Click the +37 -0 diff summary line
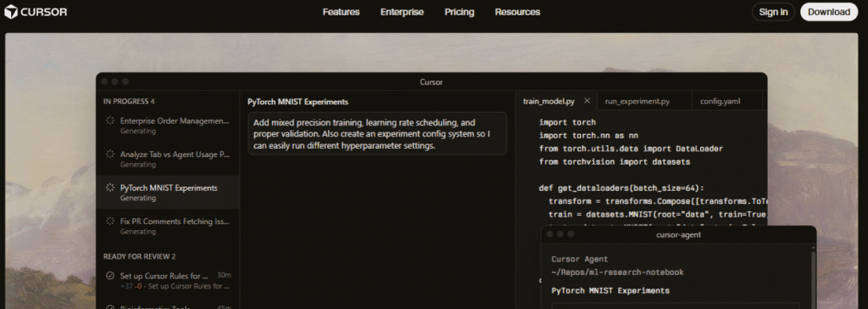The image size is (868, 309). 174,286
